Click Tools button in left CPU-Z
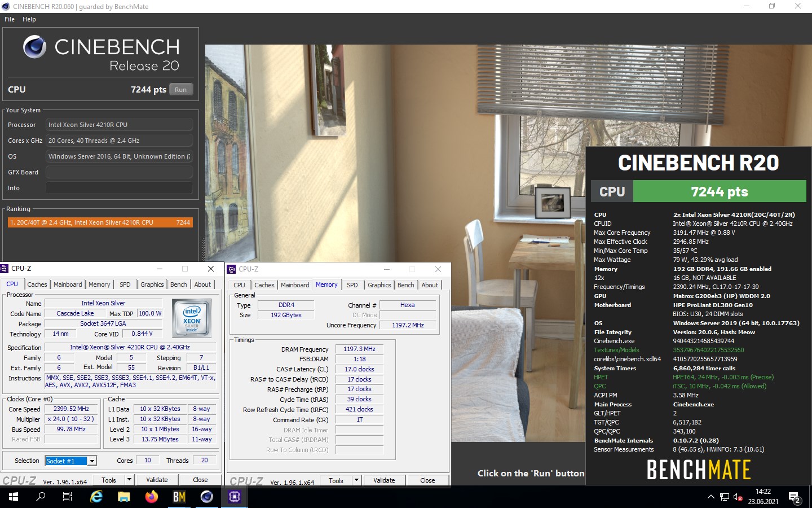The height and width of the screenshot is (508, 812). 109,480
